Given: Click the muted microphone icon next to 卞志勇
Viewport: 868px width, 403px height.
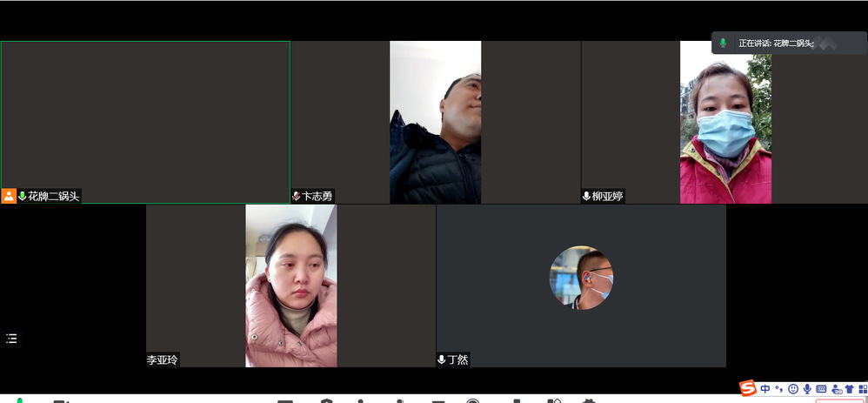Looking at the screenshot, I should point(296,196).
